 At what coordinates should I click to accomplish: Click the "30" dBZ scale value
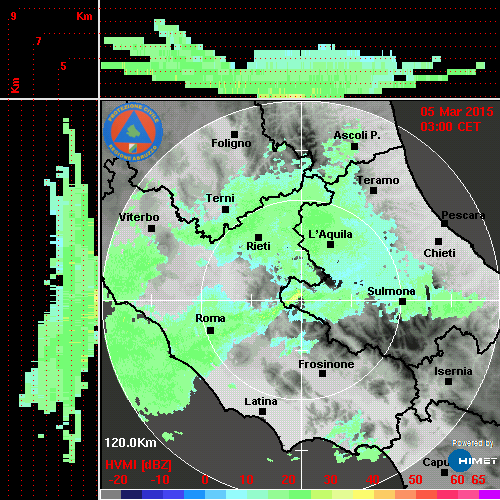[331, 480]
